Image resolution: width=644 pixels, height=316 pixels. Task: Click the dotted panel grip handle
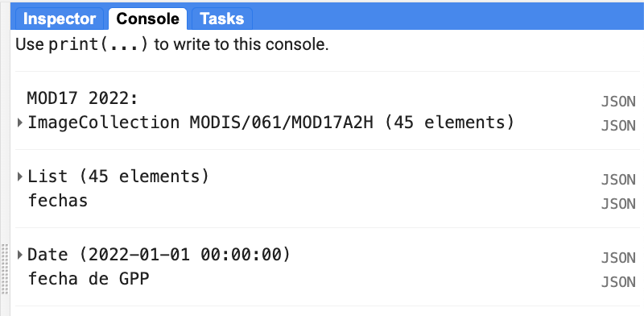[x=5, y=268]
